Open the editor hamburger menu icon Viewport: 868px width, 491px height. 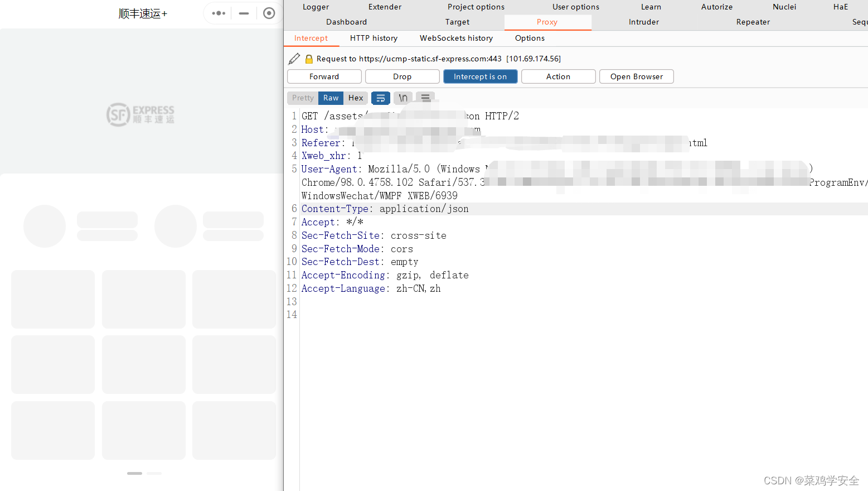coord(425,98)
